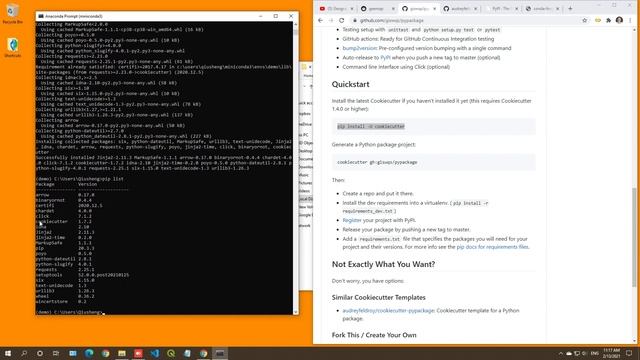Open Chrome extensions puzzle icon
This screenshot has width=640, height=360.
609,20
